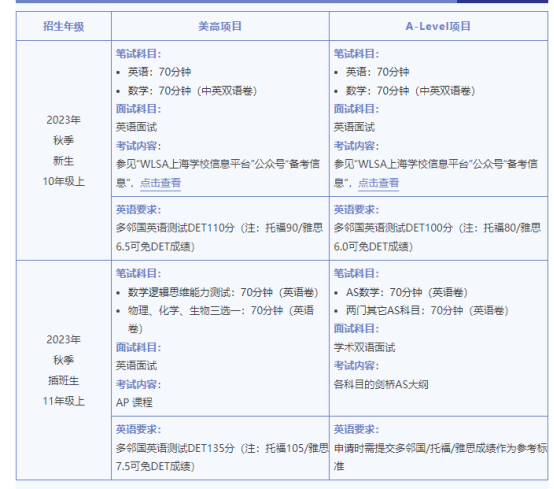Click the A-Level项目 column header

(x=438, y=26)
